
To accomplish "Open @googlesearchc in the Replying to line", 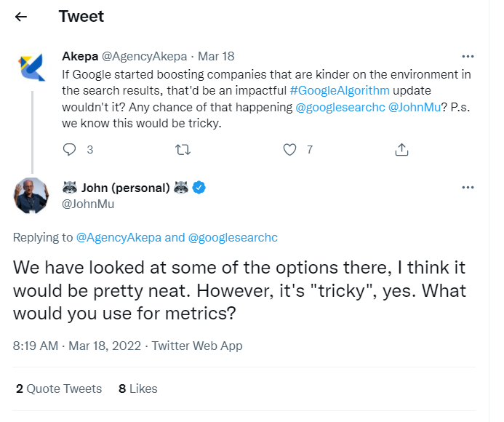I will (233, 238).
